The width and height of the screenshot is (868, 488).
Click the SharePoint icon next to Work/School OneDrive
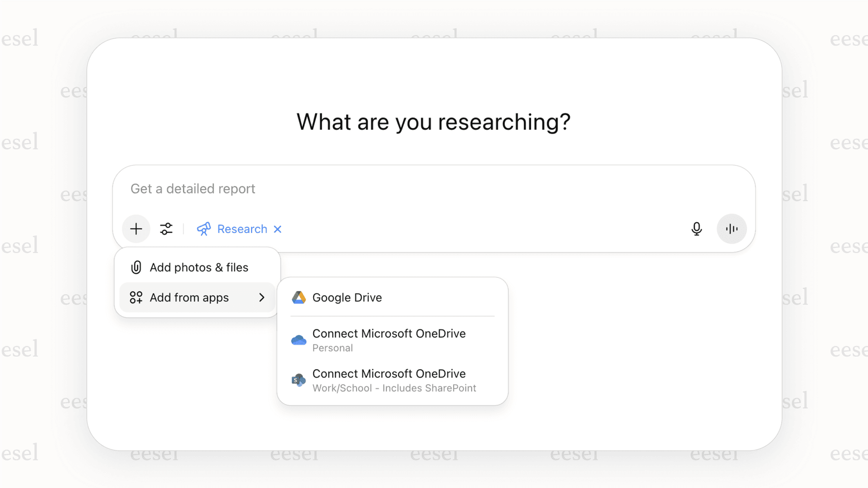click(x=299, y=380)
